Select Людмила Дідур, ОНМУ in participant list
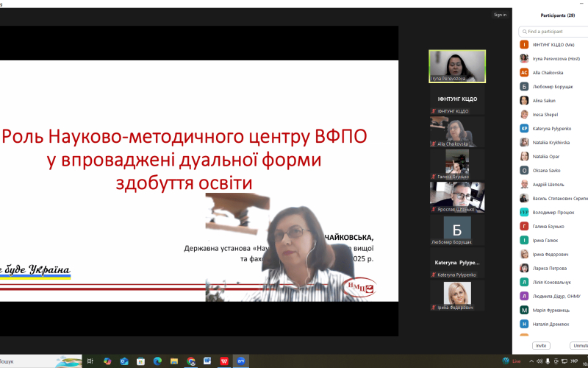This screenshot has height=368, width=588. click(553, 297)
